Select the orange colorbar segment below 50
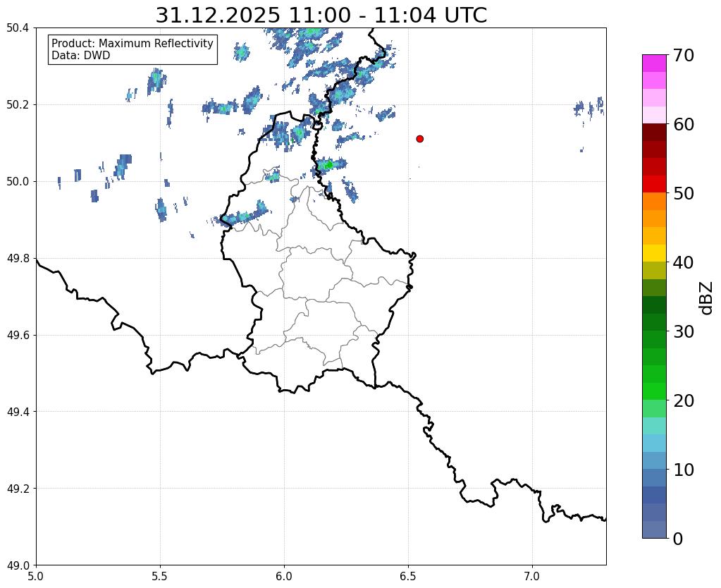721x588 pixels. pos(654,202)
